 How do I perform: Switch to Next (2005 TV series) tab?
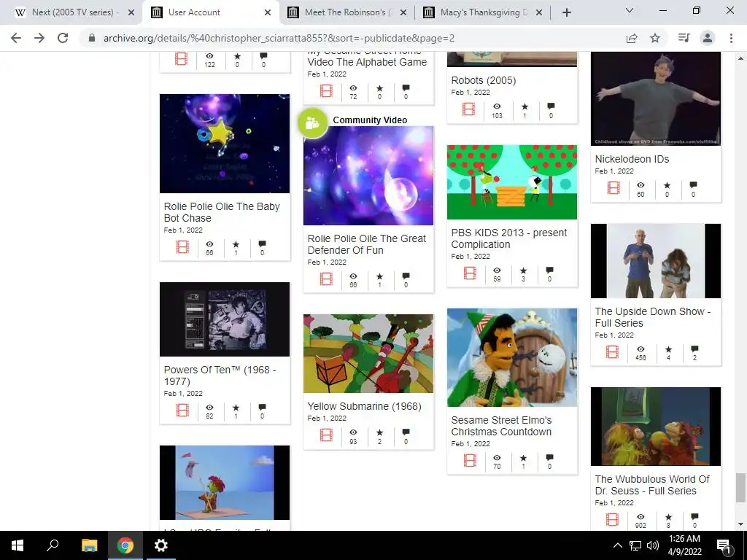[72, 12]
